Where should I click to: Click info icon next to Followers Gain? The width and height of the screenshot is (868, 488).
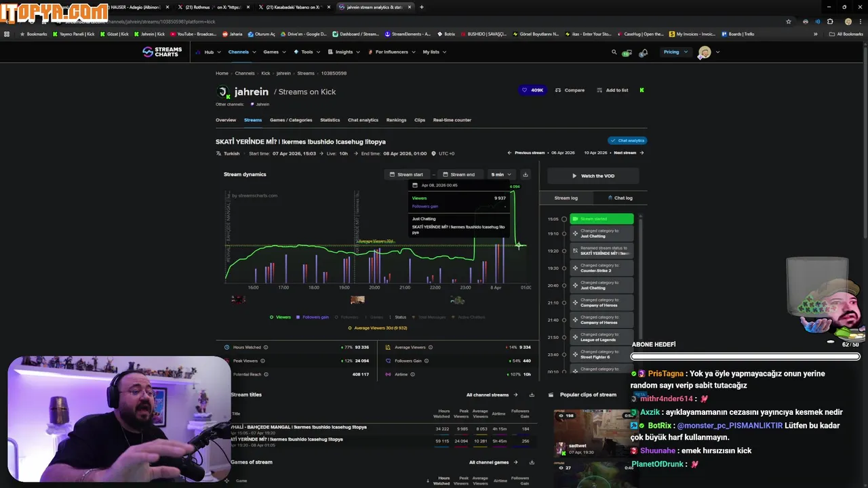[x=427, y=361]
